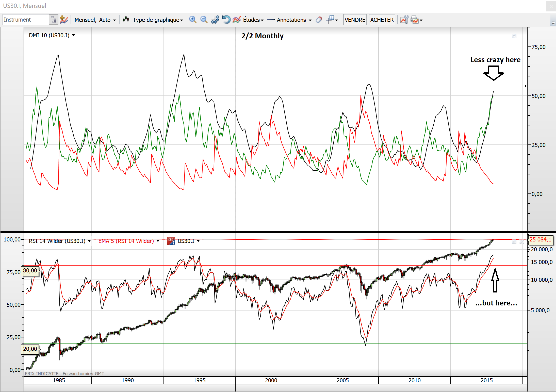556x392 pixels.
Task: Close the RSI lower panel
Action: pyautogui.click(x=522, y=242)
